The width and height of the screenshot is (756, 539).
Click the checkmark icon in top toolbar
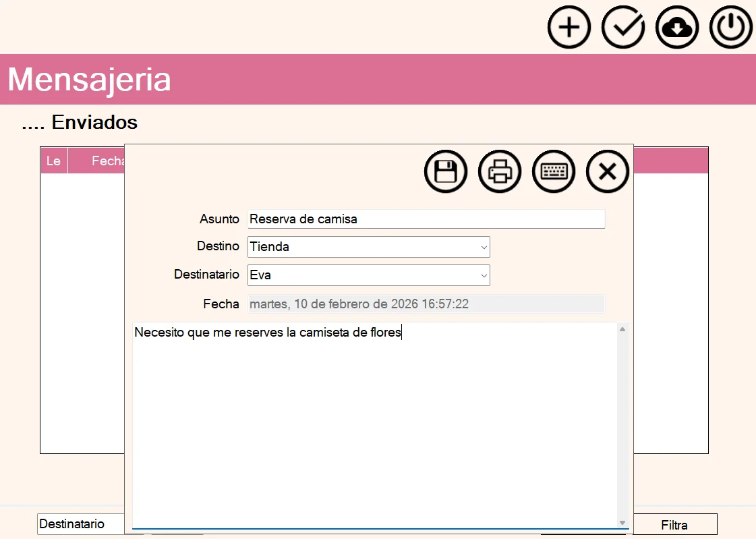coord(623,28)
